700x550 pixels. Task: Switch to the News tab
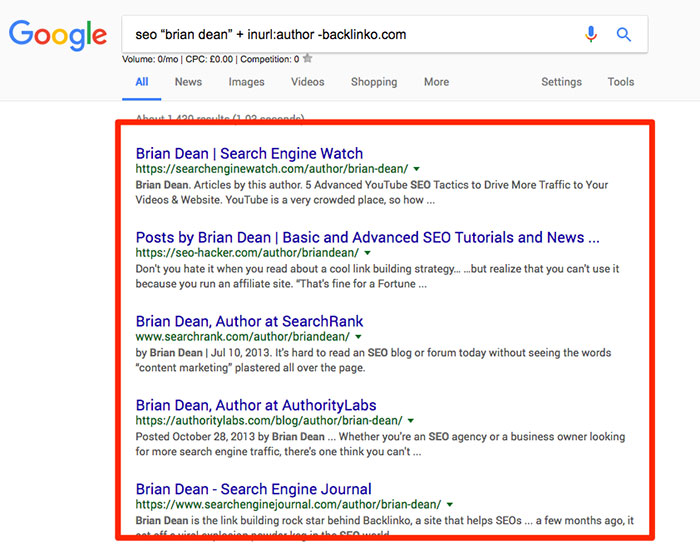[x=188, y=82]
